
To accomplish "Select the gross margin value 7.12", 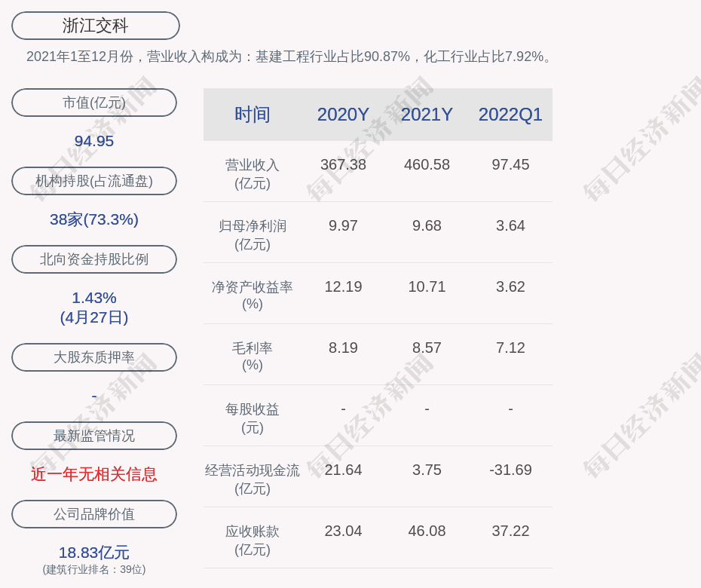I will click(510, 348).
